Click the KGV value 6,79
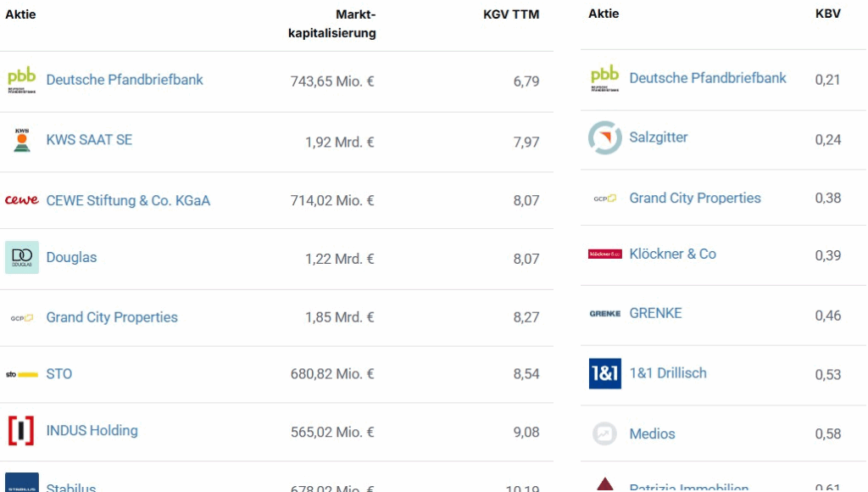Screen dimensions: 868x492 coord(526,81)
